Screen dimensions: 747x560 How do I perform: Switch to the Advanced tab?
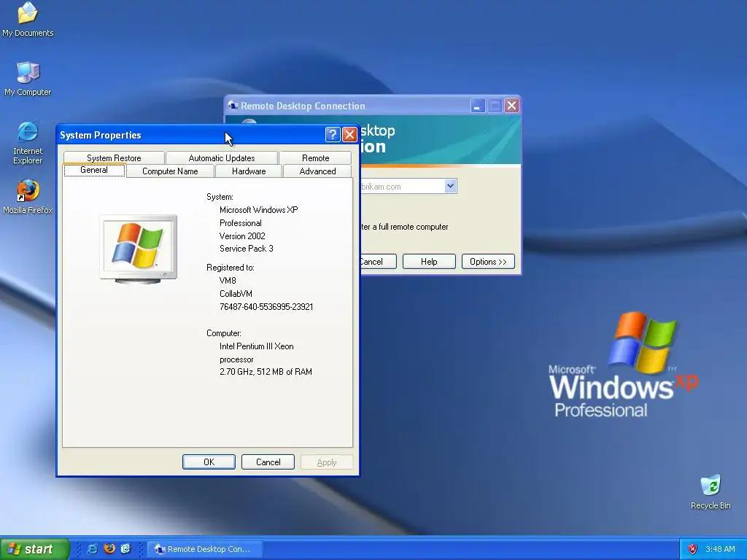pos(317,171)
